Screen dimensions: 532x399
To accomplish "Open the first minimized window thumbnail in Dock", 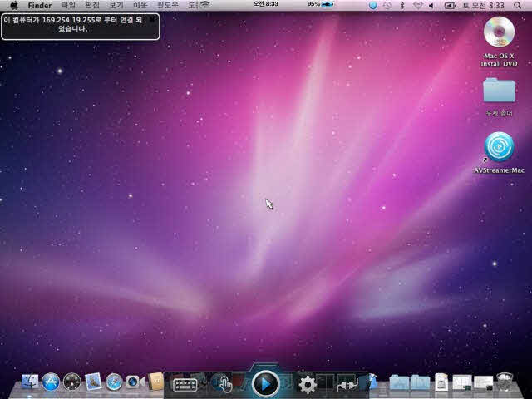I will (x=462, y=382).
